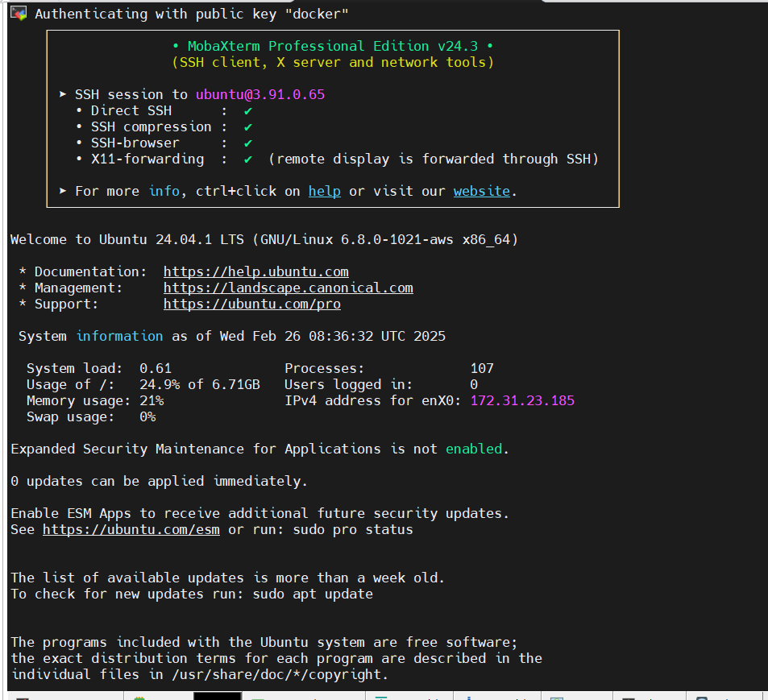Open the ubuntu.com/pro support link

coord(251,304)
